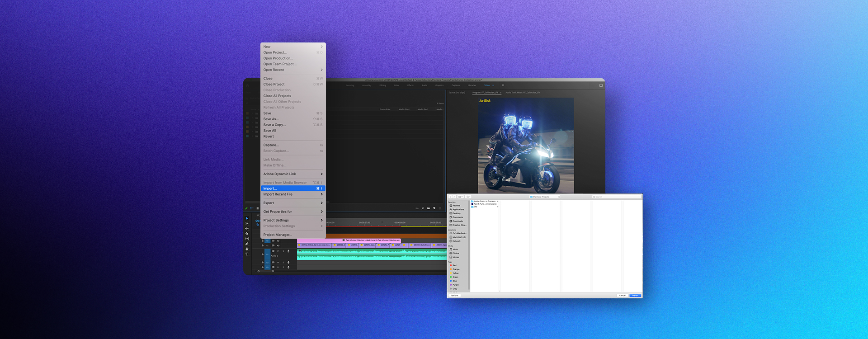Screen dimensions: 868x339
Task: Open the Premiere Projects folder dropdown
Action: tap(545, 197)
